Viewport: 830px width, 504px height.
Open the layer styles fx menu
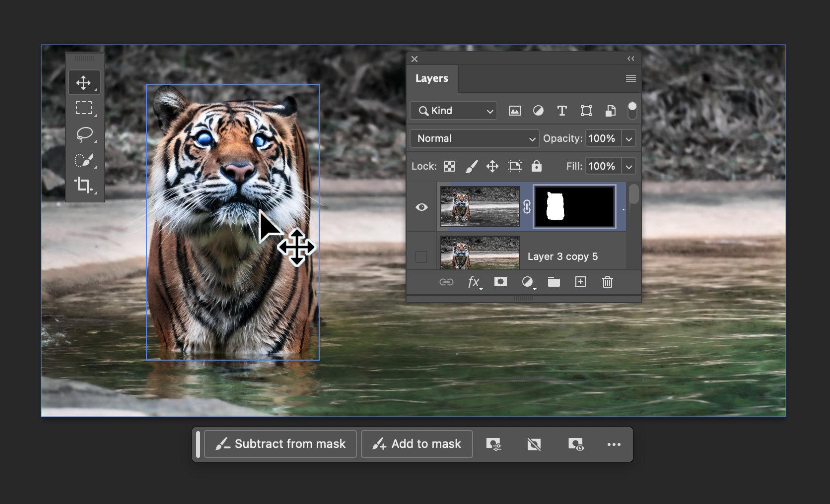(x=473, y=282)
